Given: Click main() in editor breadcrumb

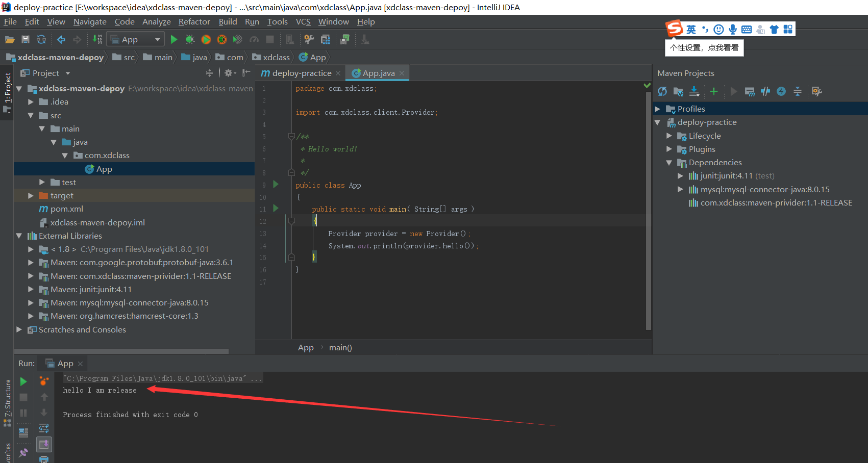Looking at the screenshot, I should pyautogui.click(x=340, y=347).
